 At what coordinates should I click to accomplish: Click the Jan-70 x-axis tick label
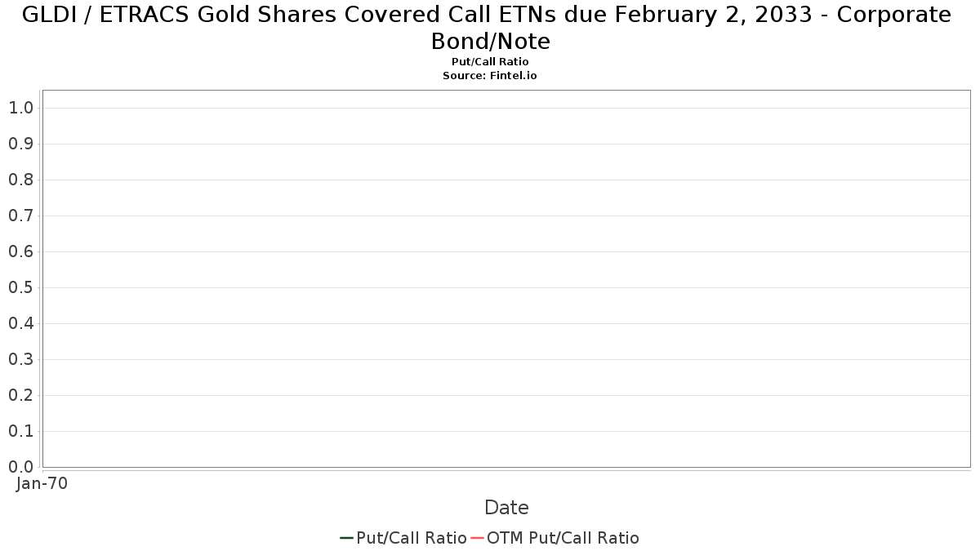click(42, 483)
